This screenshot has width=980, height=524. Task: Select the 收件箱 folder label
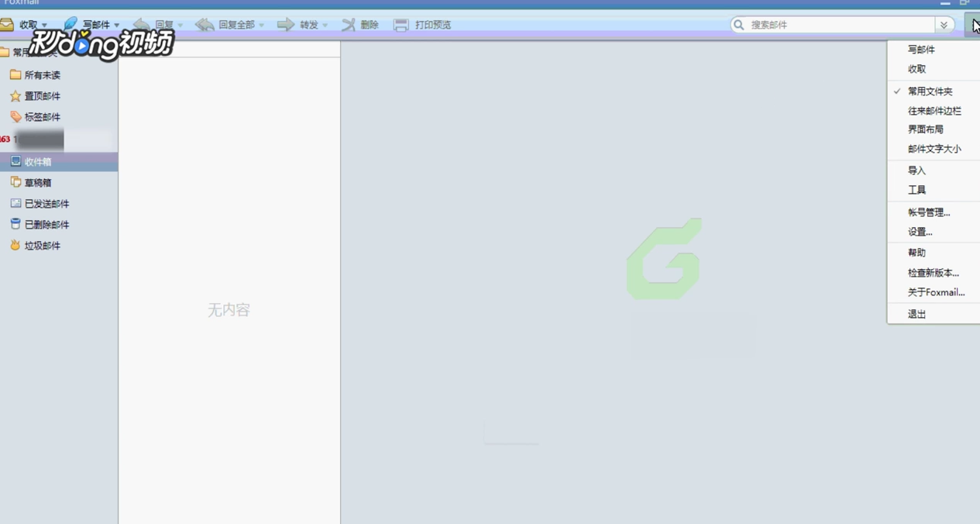(38, 162)
